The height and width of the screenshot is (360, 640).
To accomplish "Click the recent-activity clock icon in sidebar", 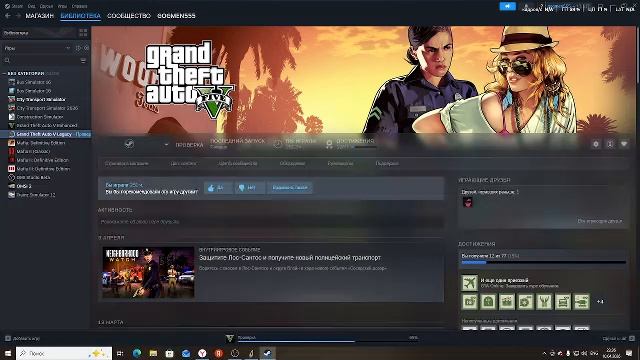I will [78, 48].
